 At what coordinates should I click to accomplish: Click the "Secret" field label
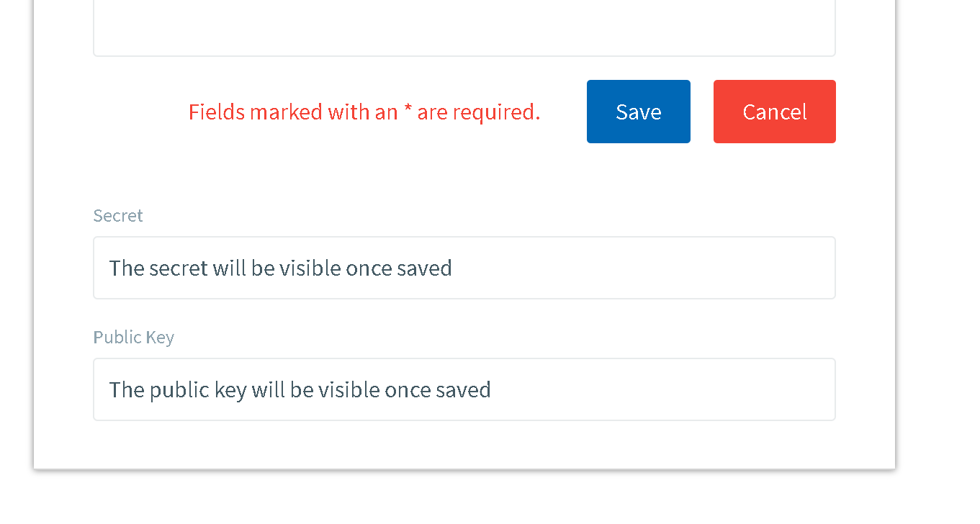click(118, 215)
